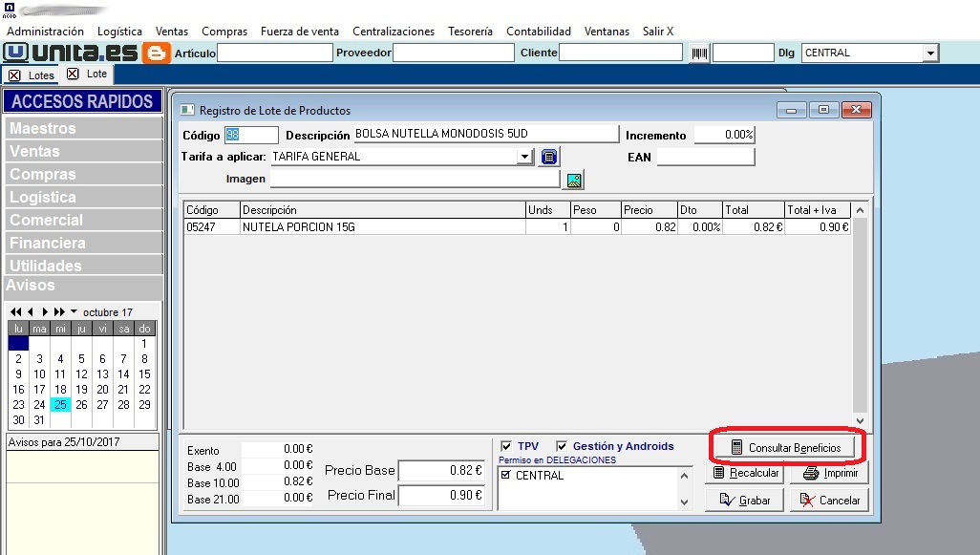Click the product table vertical scrollbar track
This screenshot has width=980, height=555.
point(860,315)
